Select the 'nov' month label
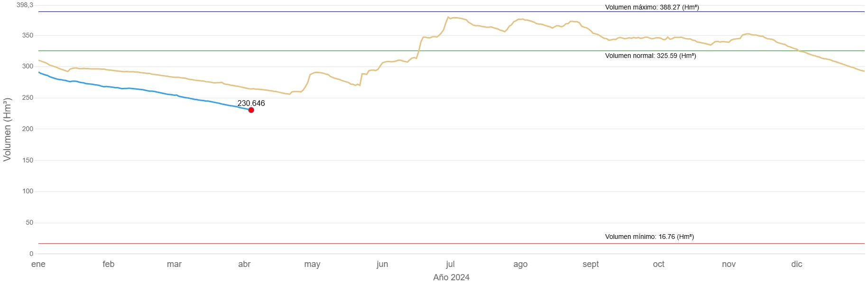 click(x=729, y=264)
